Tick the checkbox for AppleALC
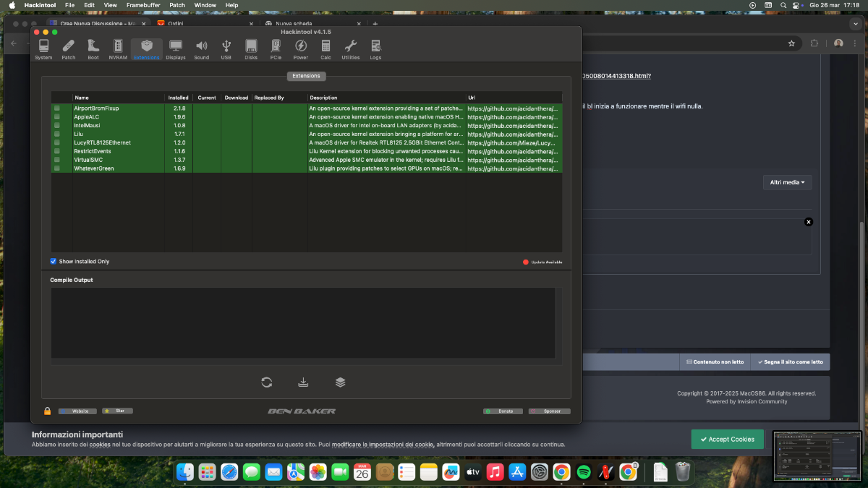The height and width of the screenshot is (488, 868). pos(57,116)
